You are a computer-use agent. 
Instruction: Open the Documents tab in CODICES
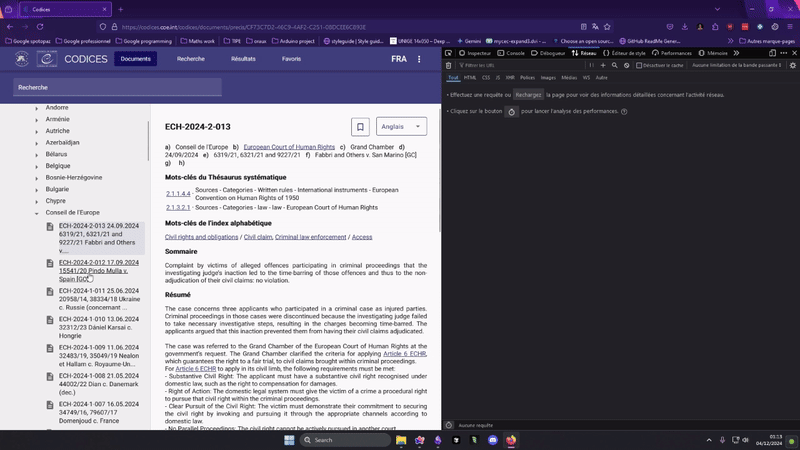click(136, 59)
